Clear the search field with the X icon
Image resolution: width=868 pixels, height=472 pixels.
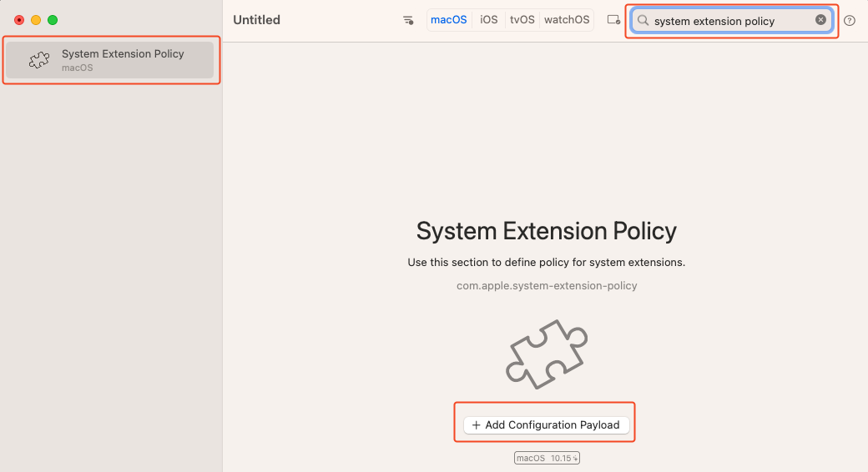(820, 20)
